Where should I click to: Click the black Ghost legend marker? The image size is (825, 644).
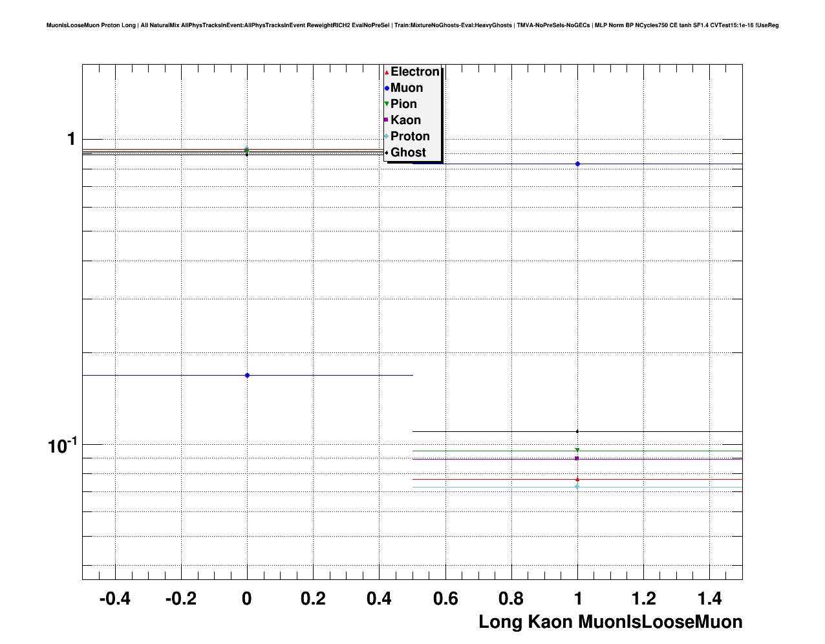387,153
